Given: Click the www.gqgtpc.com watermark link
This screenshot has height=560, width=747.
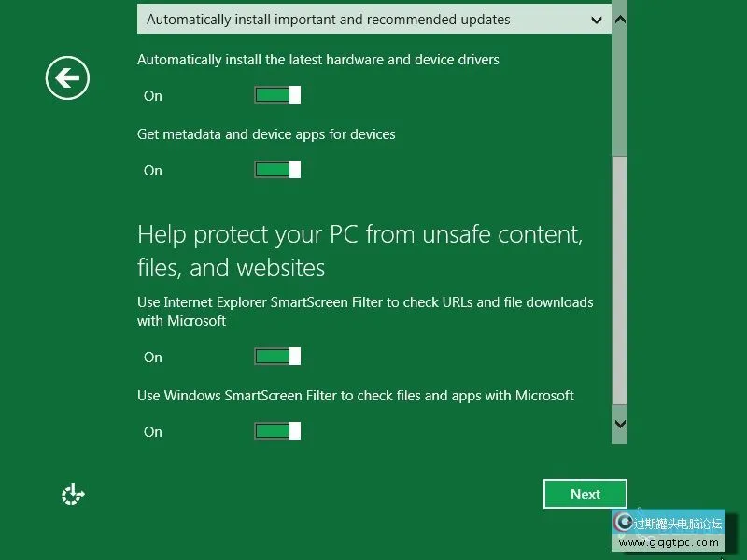Looking at the screenshot, I should point(669,542).
